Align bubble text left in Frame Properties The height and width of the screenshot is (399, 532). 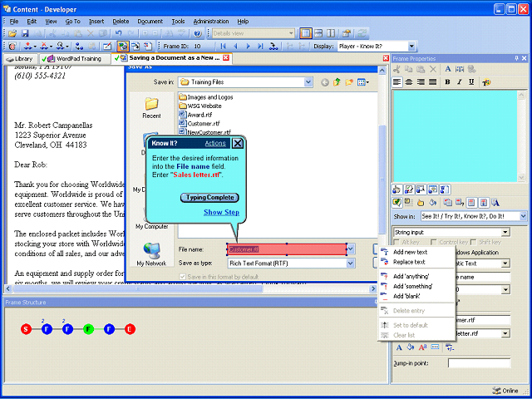(x=397, y=81)
